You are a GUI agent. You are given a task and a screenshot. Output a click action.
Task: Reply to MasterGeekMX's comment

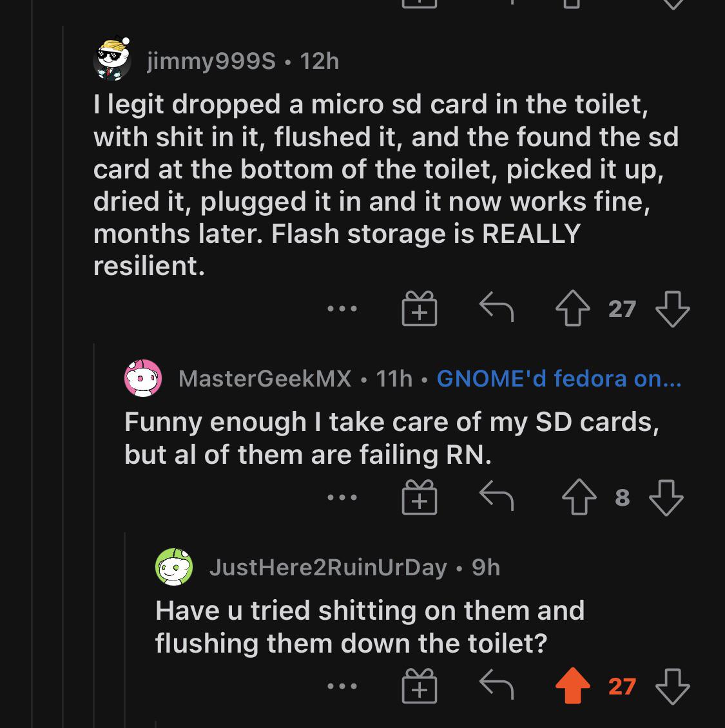(x=497, y=496)
